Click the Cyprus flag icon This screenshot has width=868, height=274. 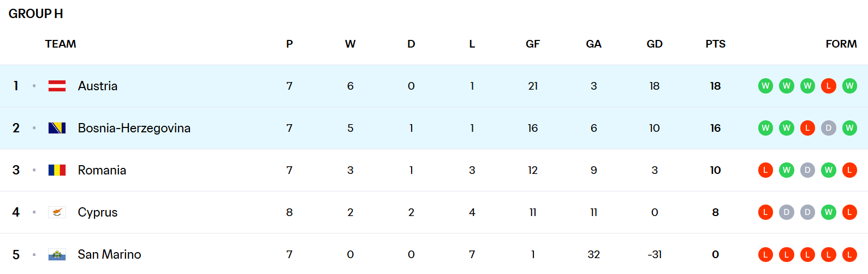(57, 212)
